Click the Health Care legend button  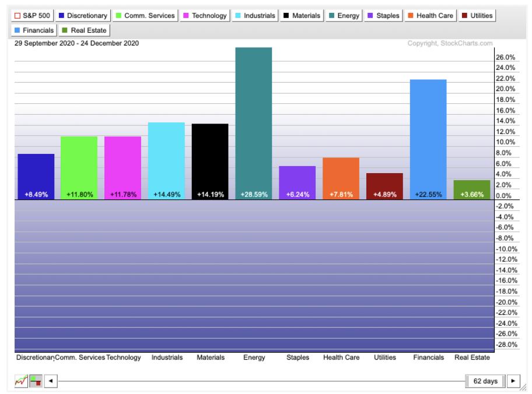[x=429, y=16]
